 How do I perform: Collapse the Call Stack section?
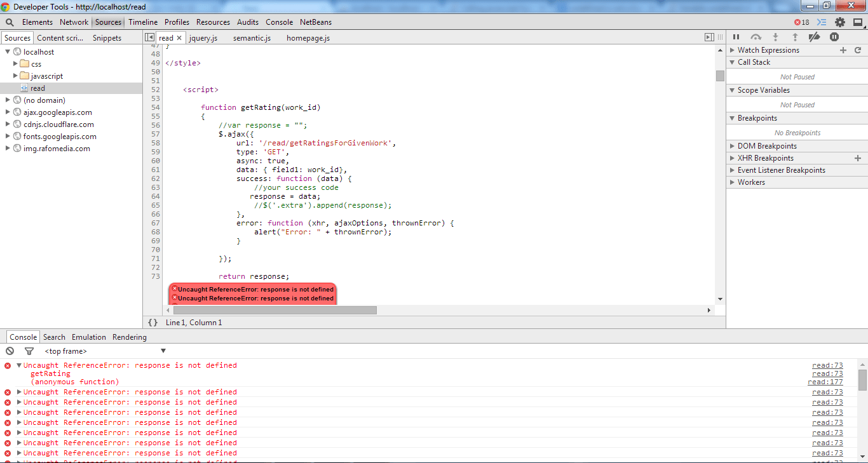(732, 62)
